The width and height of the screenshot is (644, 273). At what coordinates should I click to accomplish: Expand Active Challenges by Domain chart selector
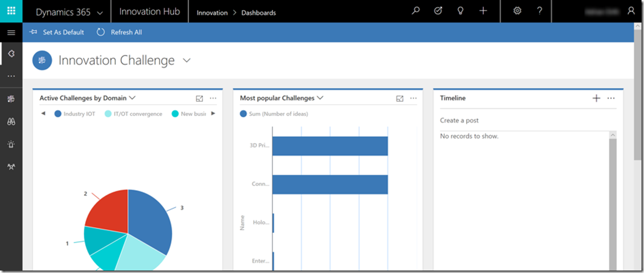(132, 98)
